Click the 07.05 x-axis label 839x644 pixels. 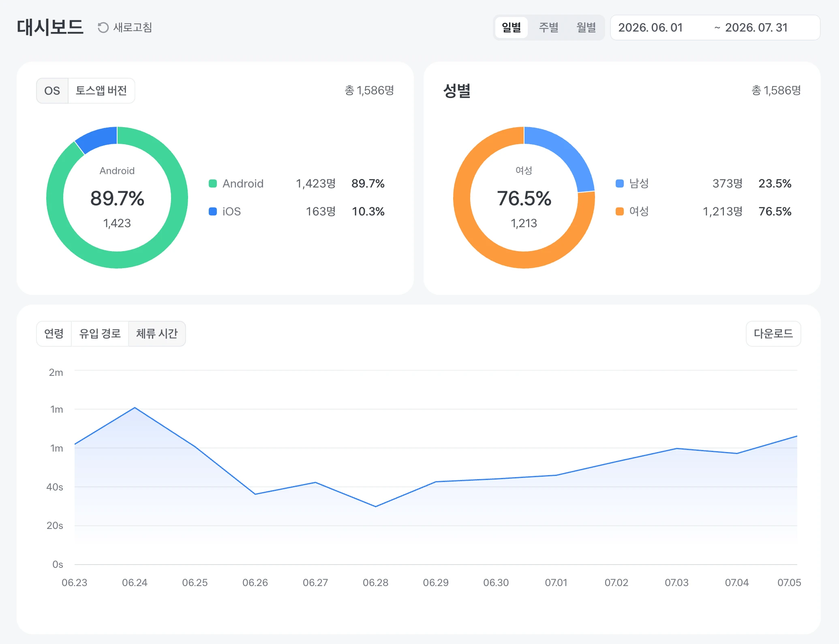789,583
